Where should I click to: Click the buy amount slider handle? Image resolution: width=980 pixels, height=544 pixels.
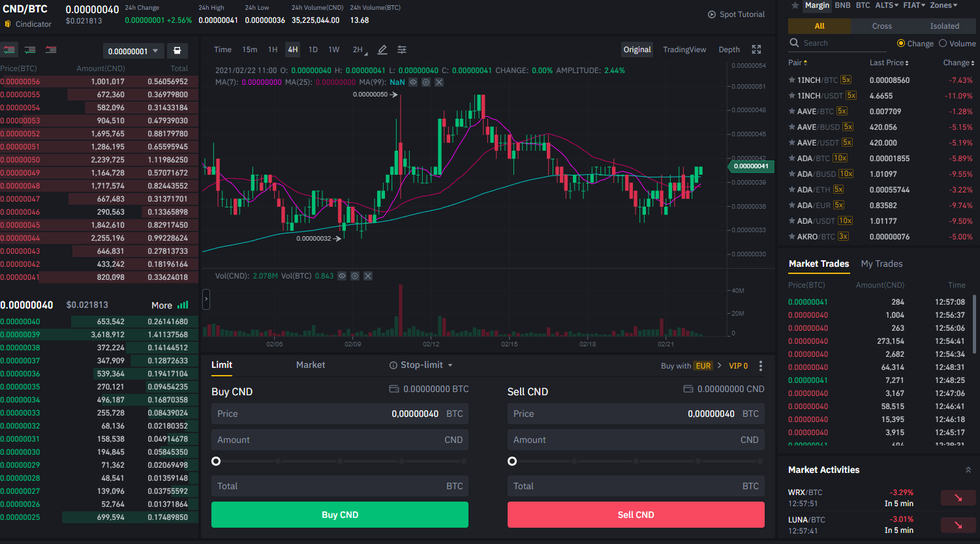pyautogui.click(x=216, y=461)
